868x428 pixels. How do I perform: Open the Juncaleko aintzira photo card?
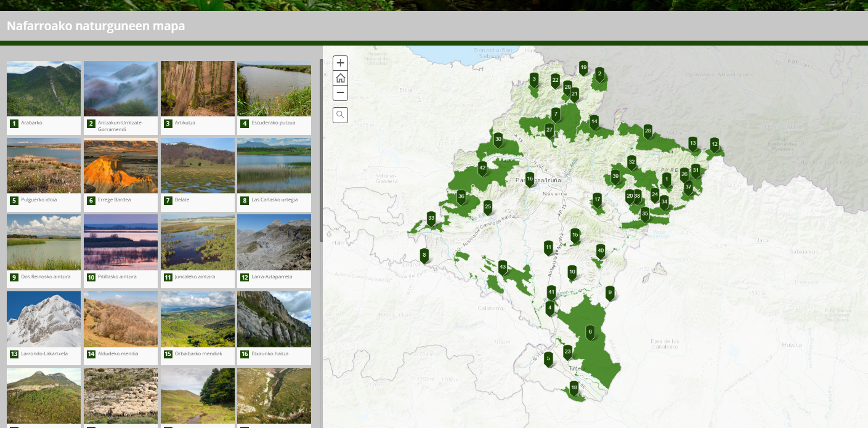[197, 251]
